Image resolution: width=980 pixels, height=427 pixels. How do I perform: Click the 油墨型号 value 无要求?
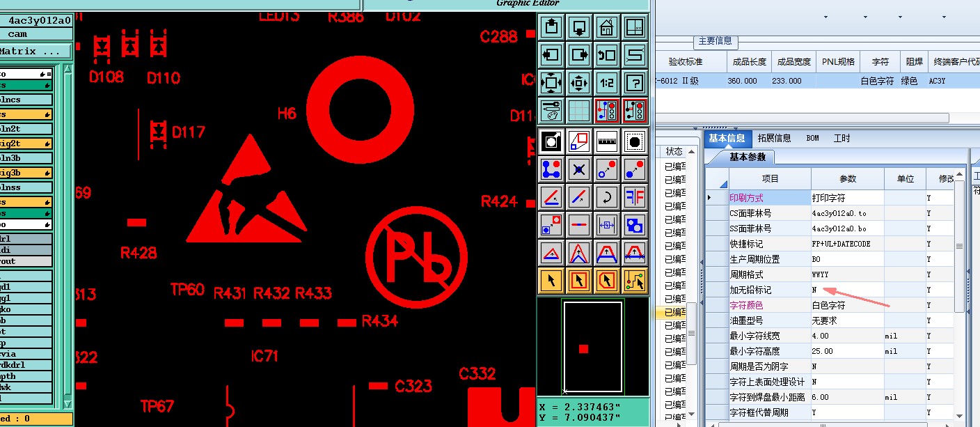(x=848, y=320)
